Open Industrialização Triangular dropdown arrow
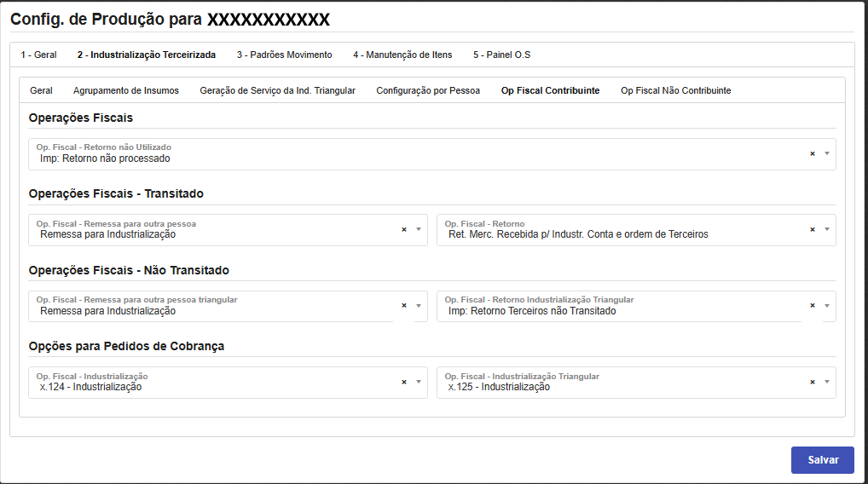Viewport: 868px width, 484px height. pyautogui.click(x=826, y=382)
